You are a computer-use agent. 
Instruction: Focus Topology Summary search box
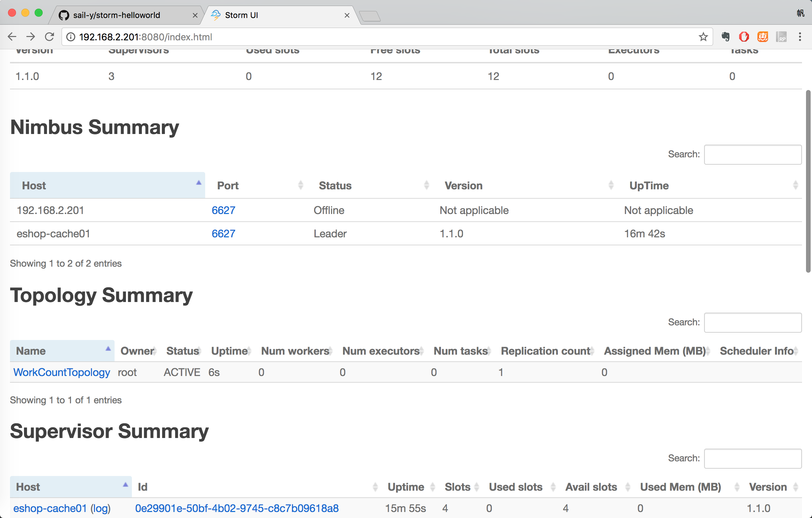tap(753, 323)
